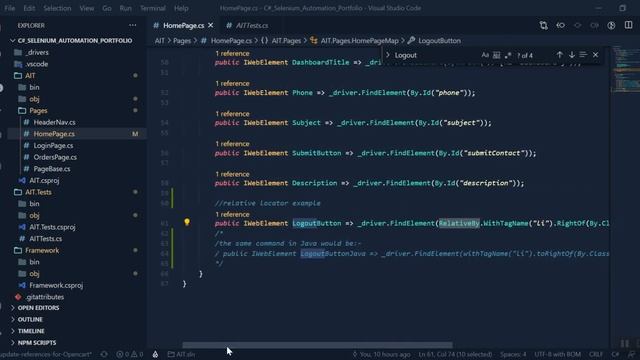This screenshot has height=360, width=640.
Task: Open HeaderNav.cs file
Action: [54, 122]
